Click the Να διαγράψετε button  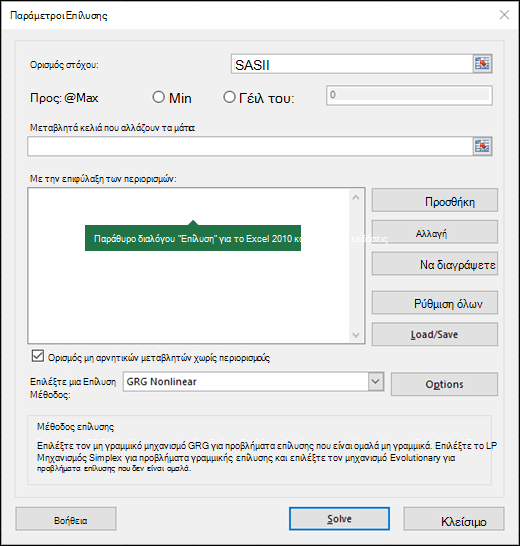[435, 264]
